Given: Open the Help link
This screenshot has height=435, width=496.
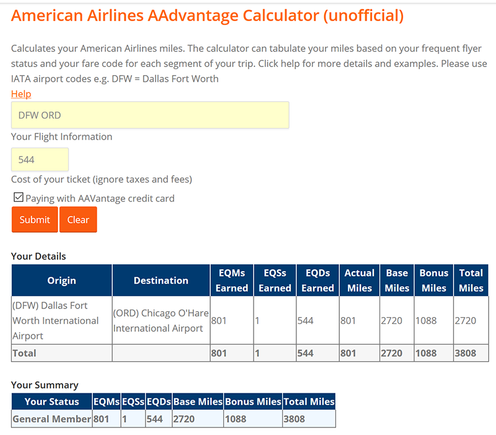Looking at the screenshot, I should (x=21, y=94).
